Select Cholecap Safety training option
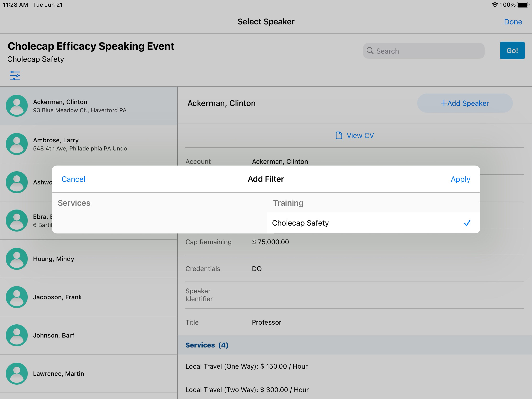This screenshot has height=399, width=532. pyautogui.click(x=300, y=223)
